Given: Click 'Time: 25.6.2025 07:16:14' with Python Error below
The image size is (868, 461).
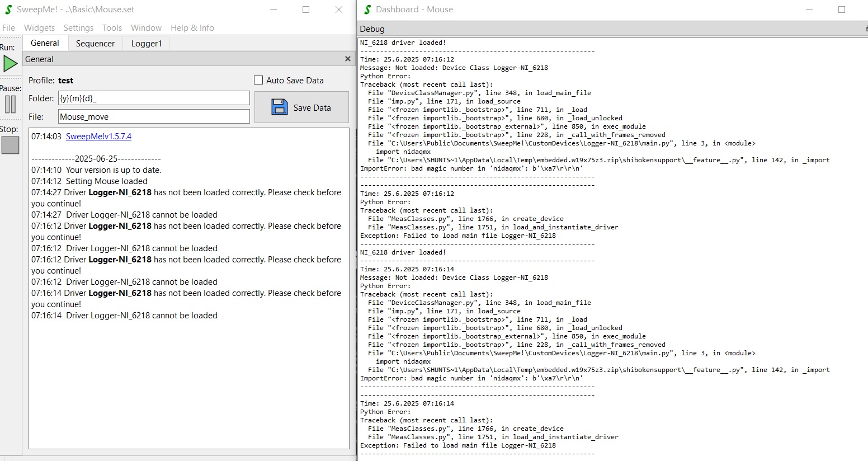Looking at the screenshot, I should tap(407, 403).
